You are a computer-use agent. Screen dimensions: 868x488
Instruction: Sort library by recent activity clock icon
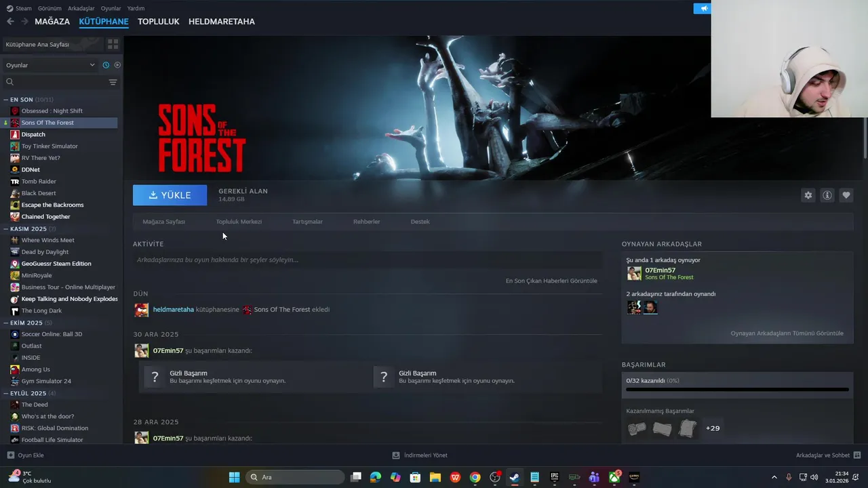pyautogui.click(x=106, y=65)
